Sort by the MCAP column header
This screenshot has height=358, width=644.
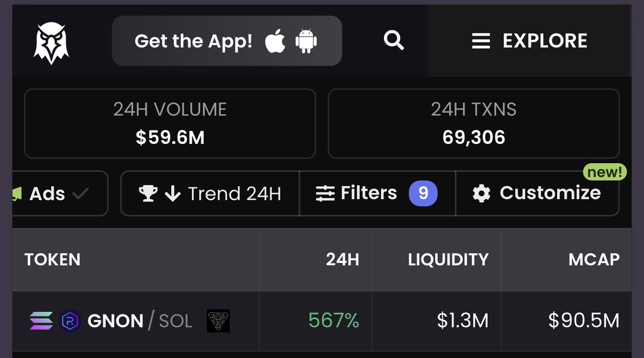(594, 260)
